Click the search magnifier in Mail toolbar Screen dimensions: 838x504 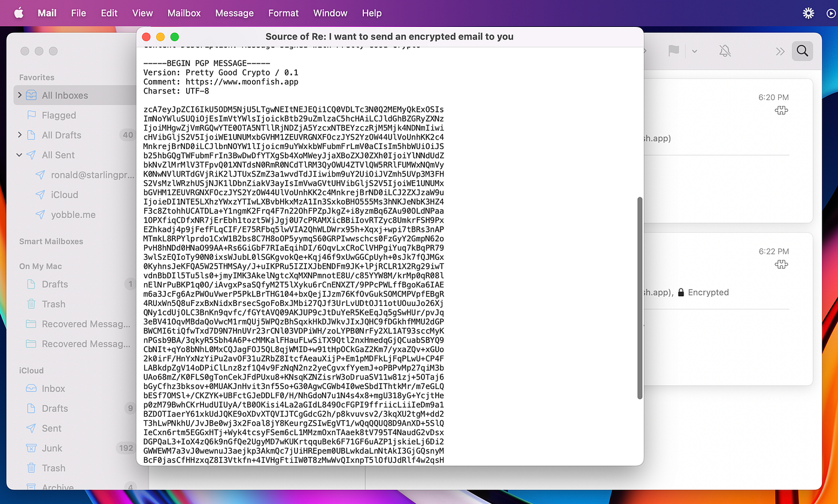click(802, 51)
